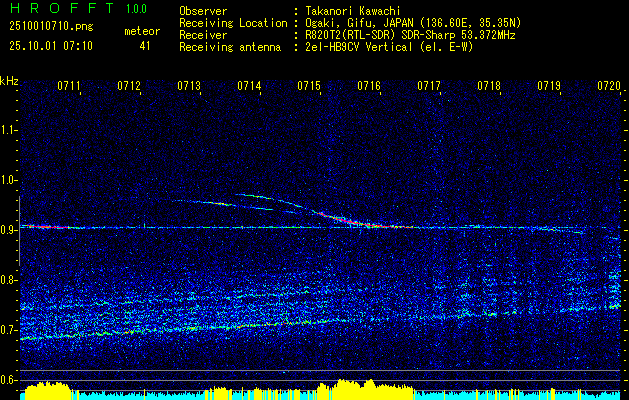Screen dimensions: 629x400
Task: Click the strong red carrier signal before 0711
Action: (x=46, y=226)
